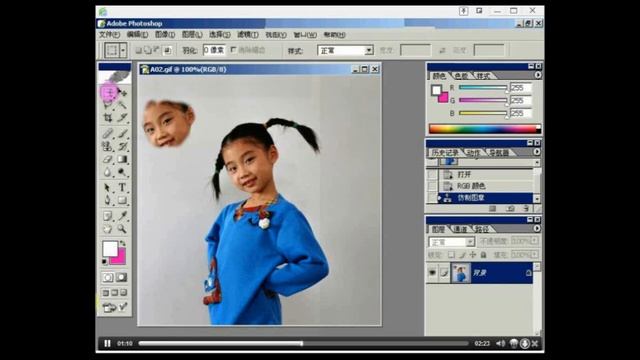640x360 pixels.
Task: Reset to default black and white colors
Action: [x=105, y=261]
